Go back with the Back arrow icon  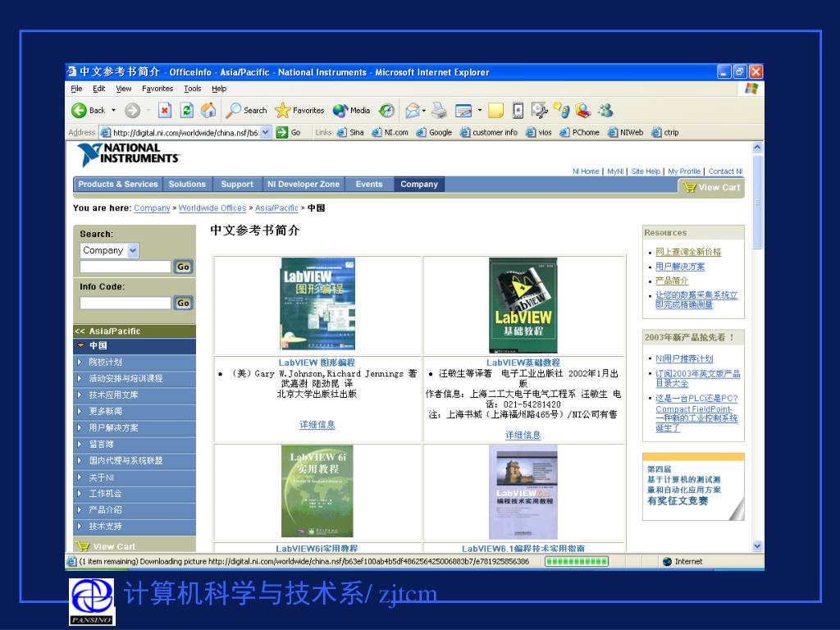[79, 111]
